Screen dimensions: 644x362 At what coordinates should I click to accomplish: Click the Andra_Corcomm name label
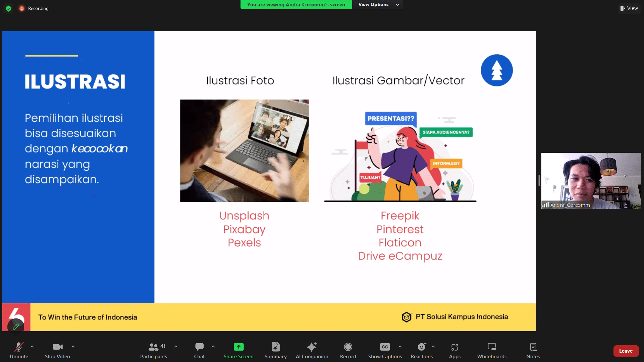(x=570, y=205)
